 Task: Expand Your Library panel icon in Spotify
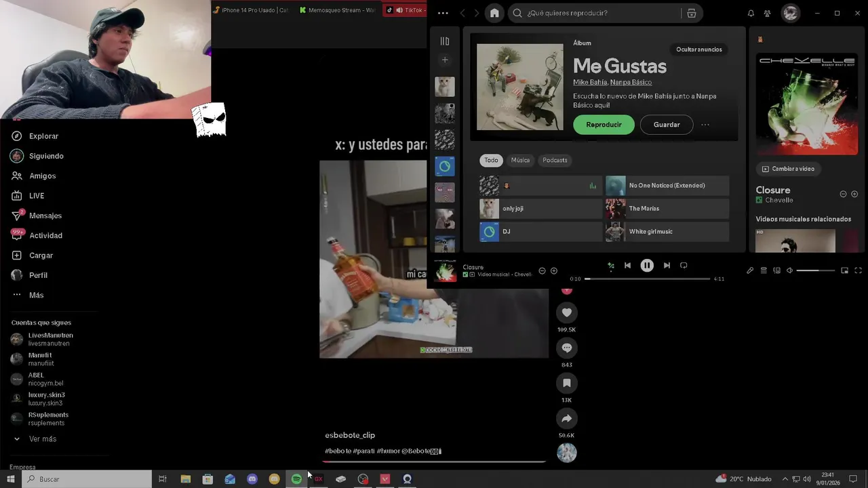[445, 41]
